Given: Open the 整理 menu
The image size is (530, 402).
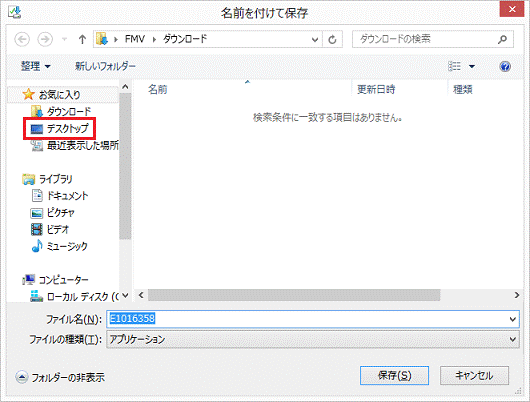Looking at the screenshot, I should coord(35,66).
